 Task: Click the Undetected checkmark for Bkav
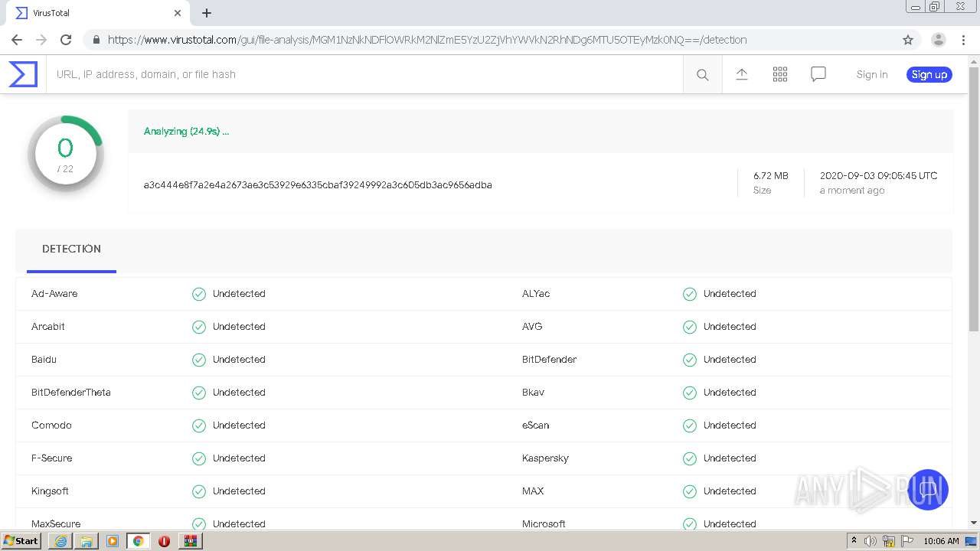(690, 393)
